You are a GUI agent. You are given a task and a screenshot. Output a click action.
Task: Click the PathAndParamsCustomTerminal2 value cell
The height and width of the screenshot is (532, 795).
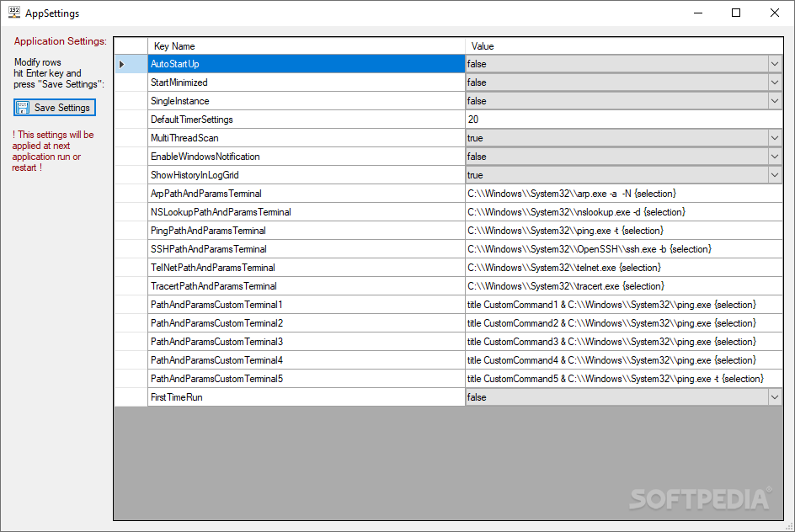coord(624,323)
